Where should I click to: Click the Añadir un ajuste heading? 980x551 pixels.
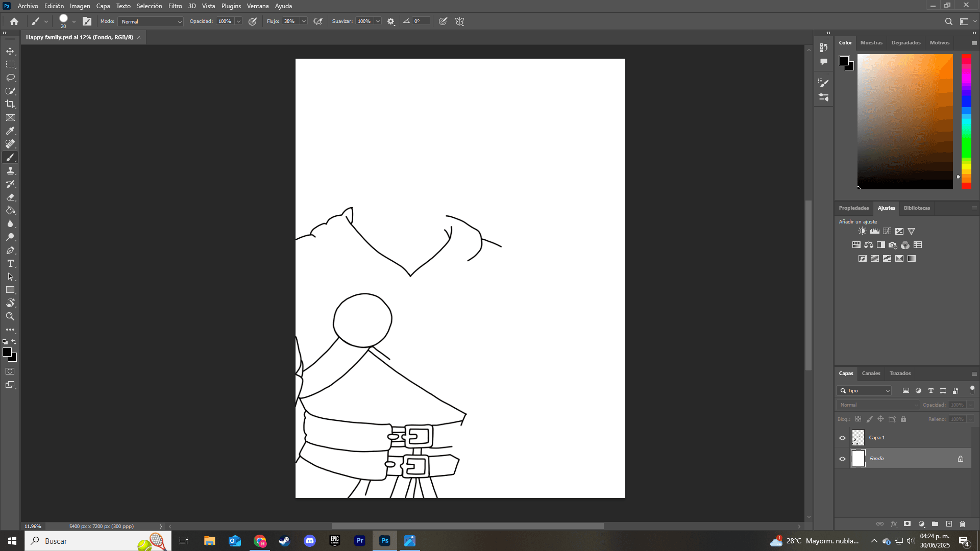pyautogui.click(x=859, y=221)
